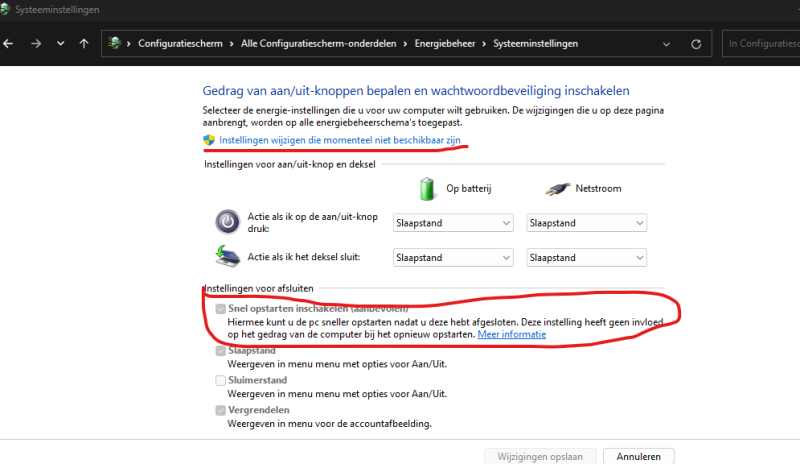Toggle the Vergrendelen checkbox
800x464 pixels.
[220, 411]
